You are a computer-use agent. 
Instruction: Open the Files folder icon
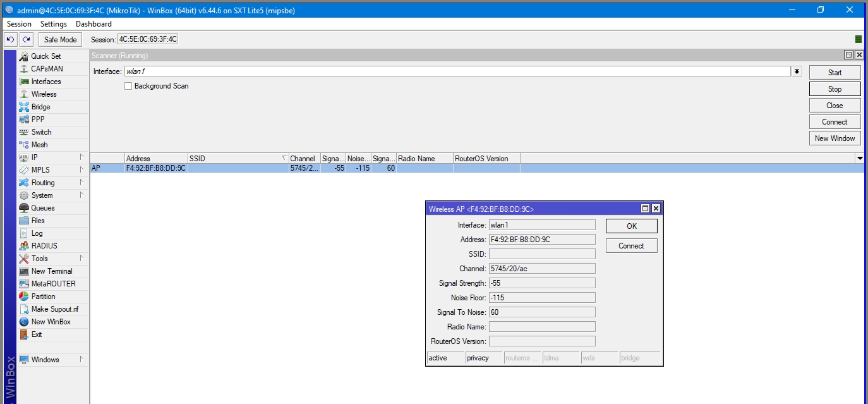24,221
